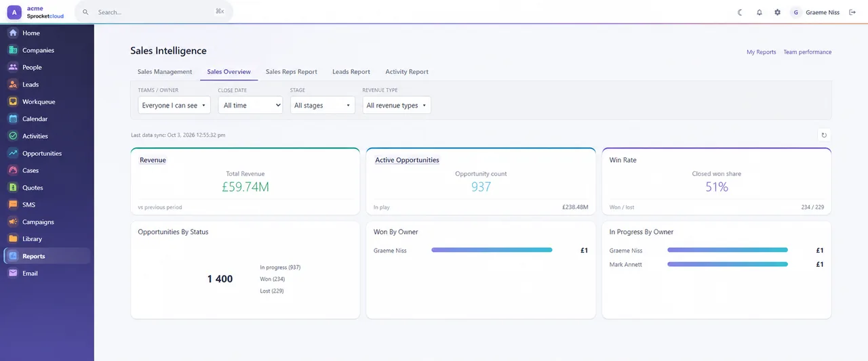The image size is (868, 361).
Task: Click the Activities checkmark icon
Action: pos(13,136)
